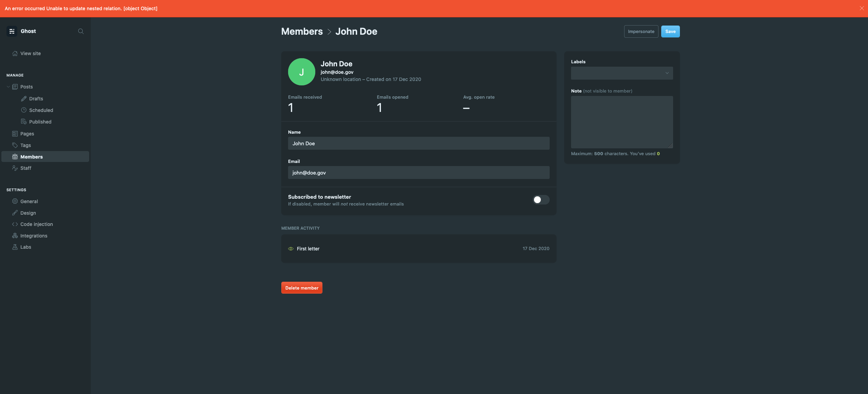Click the eye icon beside First letter
This screenshot has height=394, width=868.
coord(291,248)
